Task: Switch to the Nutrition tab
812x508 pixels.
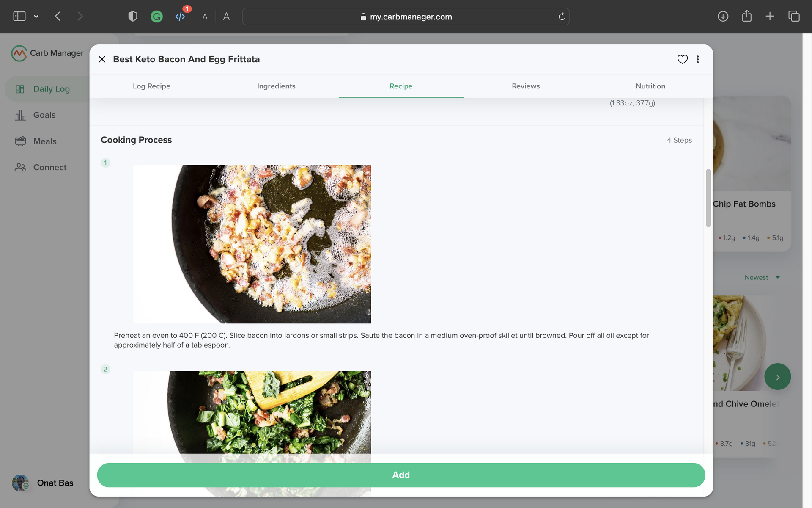Action: coord(650,86)
